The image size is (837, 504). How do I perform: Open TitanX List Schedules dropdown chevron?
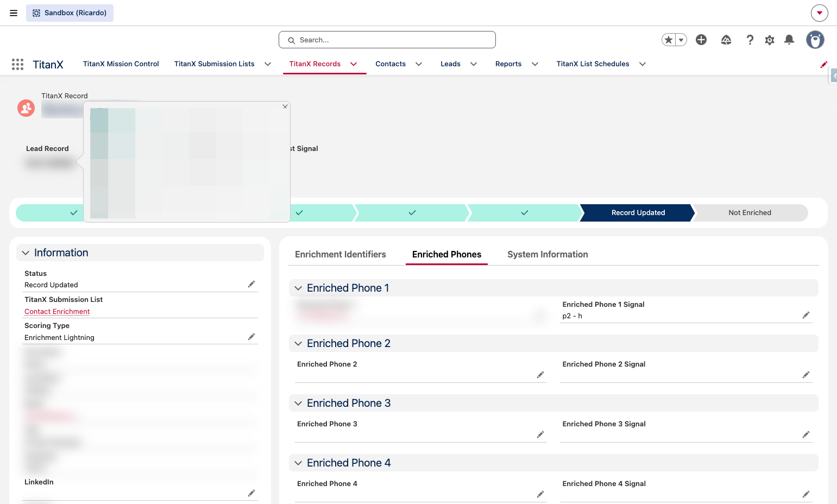tap(643, 64)
